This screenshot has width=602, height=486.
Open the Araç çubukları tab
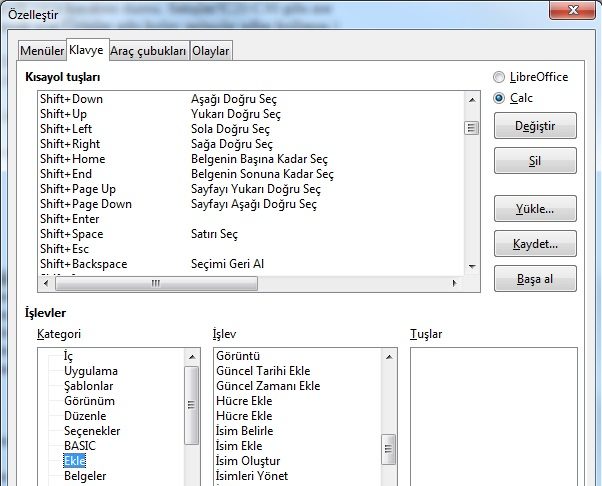click(x=147, y=50)
